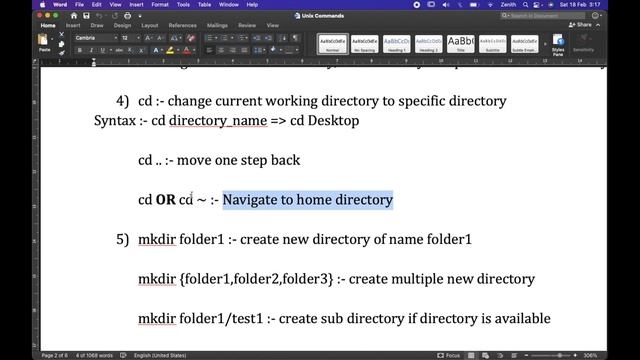
Task: Open the Format menu in the menu bar
Action: [x=160, y=4]
